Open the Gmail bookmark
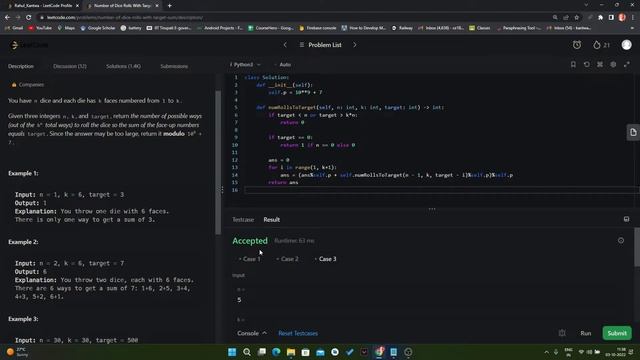 [x=14, y=28]
